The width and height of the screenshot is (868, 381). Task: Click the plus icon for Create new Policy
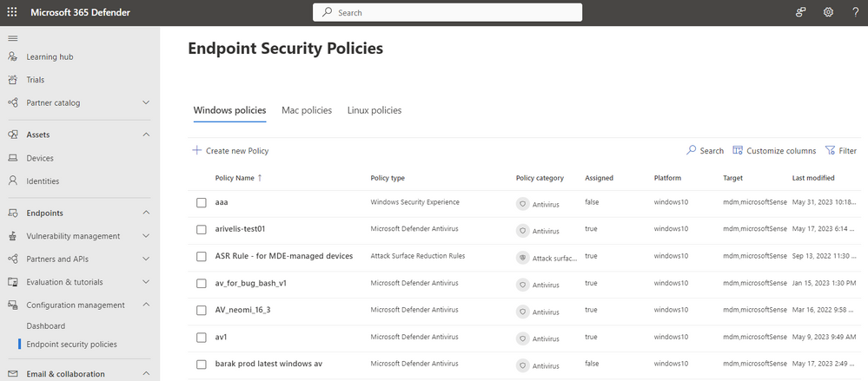click(x=196, y=150)
